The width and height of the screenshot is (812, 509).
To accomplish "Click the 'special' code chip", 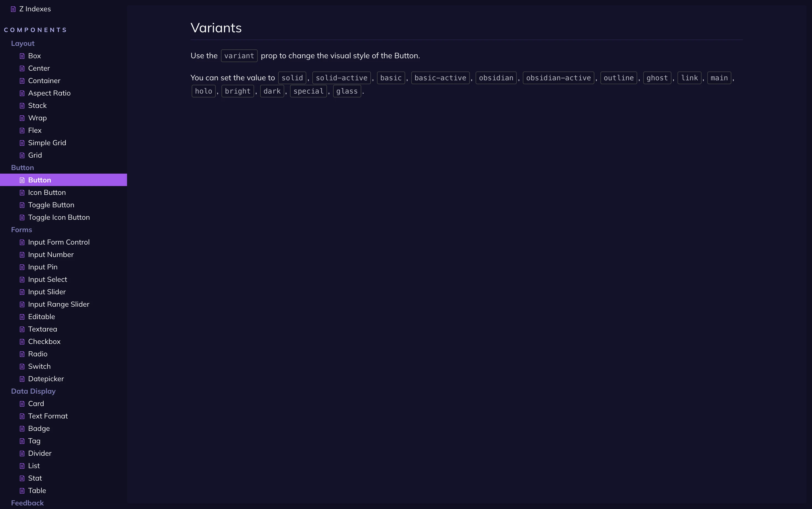I will tap(309, 91).
